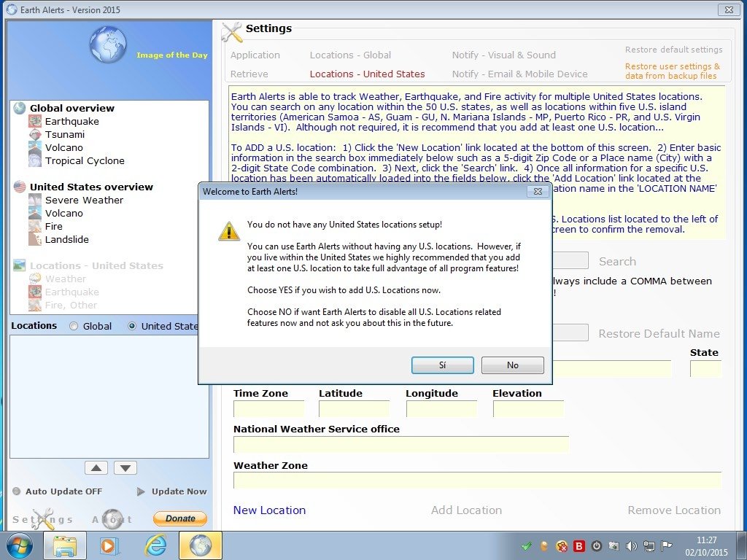Click the Landslide icon in the sidebar
The width and height of the screenshot is (747, 560).
point(35,239)
